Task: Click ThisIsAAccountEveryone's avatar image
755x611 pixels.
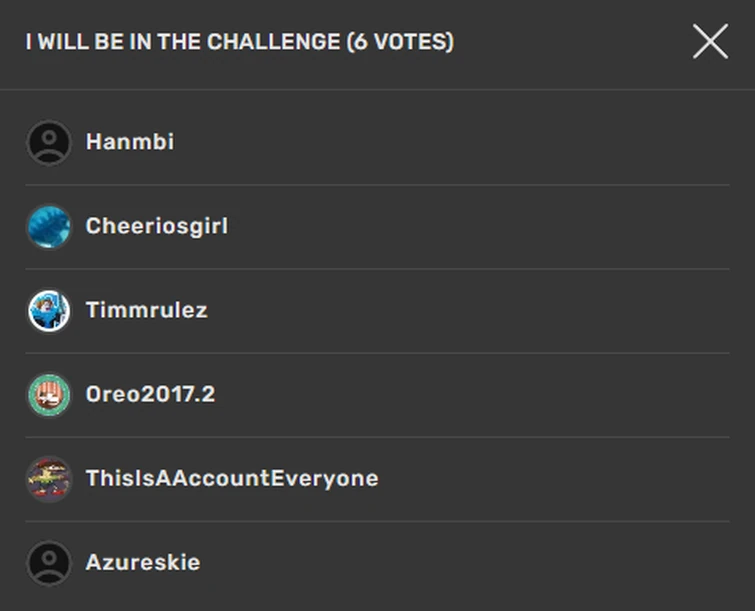Action: click(48, 479)
